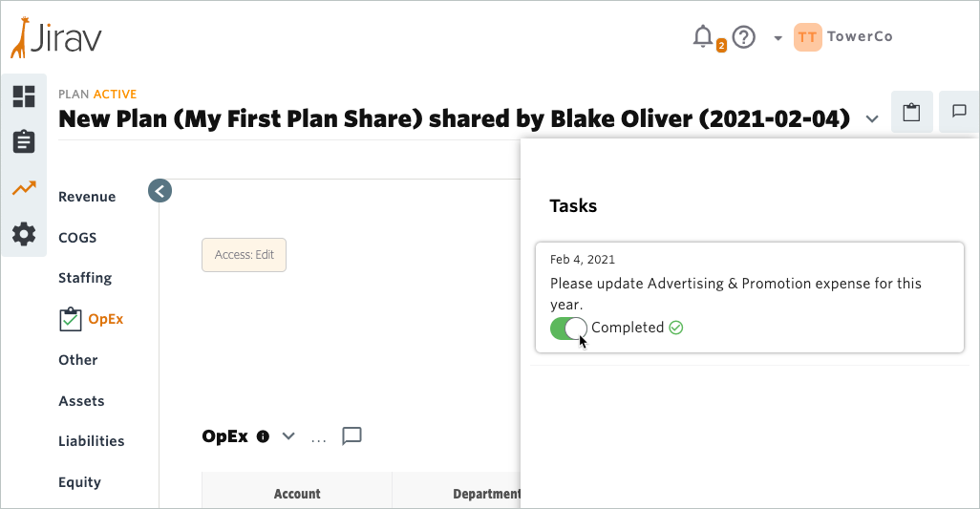Viewport: 980px width, 509px height.
Task: Click the notifications bell icon
Action: pyautogui.click(x=703, y=37)
